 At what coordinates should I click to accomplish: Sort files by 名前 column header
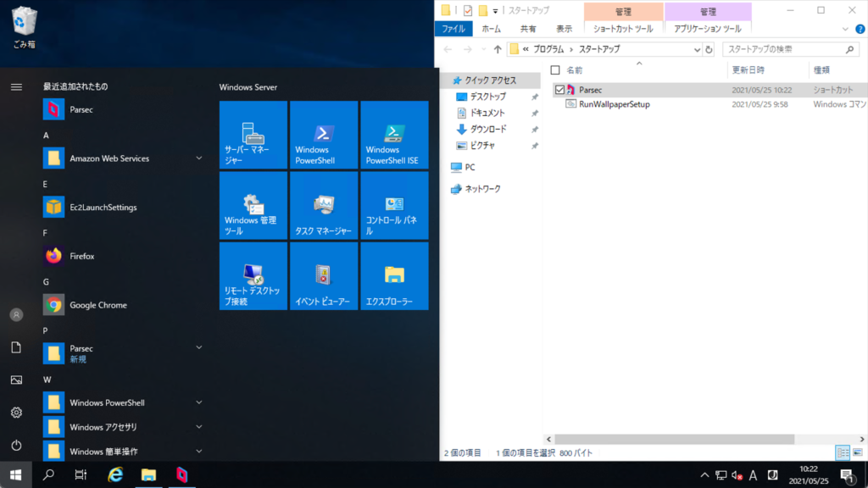coord(574,70)
